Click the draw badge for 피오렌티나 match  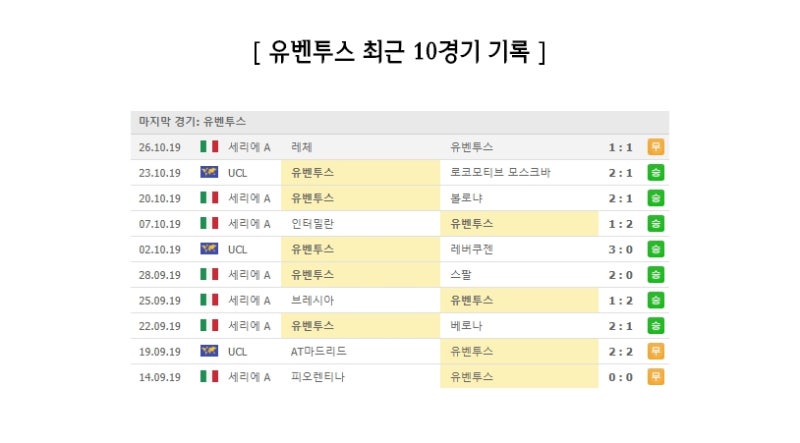pyautogui.click(x=656, y=377)
